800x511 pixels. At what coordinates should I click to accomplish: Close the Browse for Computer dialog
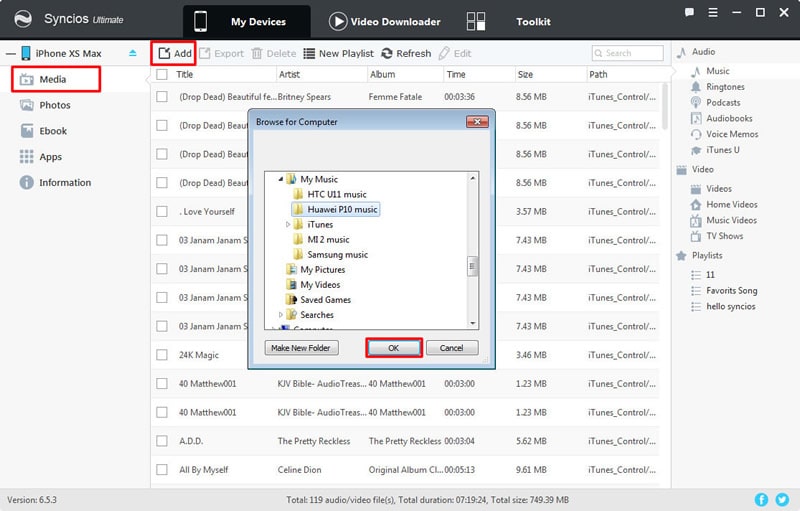coord(477,121)
